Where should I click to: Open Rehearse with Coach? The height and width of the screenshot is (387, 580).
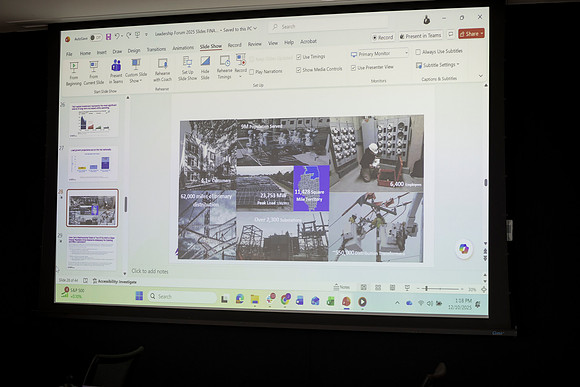pos(162,70)
